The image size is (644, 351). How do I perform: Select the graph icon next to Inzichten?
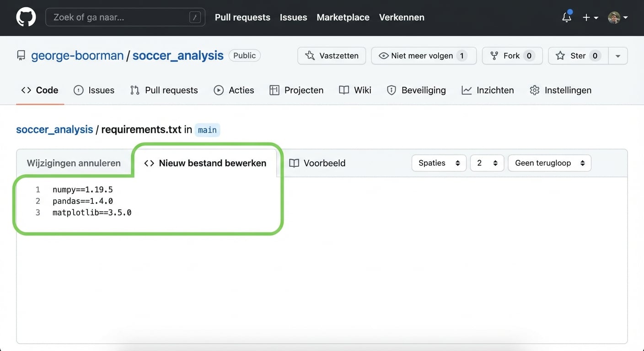[x=466, y=90]
